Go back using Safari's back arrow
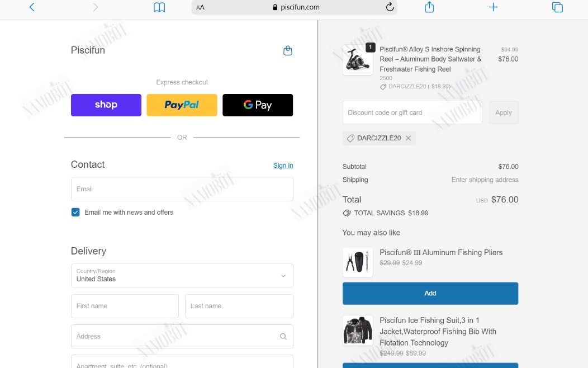The height and width of the screenshot is (368, 588). [x=32, y=7]
